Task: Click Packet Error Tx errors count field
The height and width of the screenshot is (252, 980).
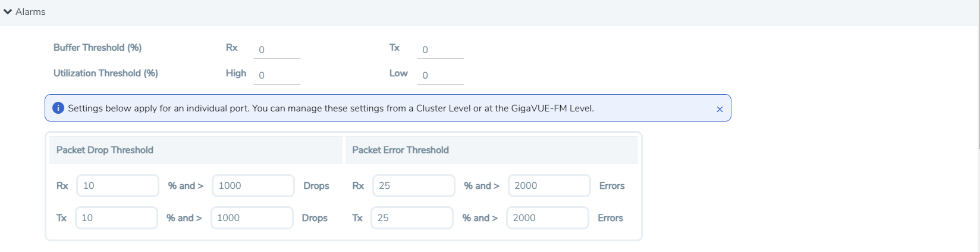Action: [548, 218]
